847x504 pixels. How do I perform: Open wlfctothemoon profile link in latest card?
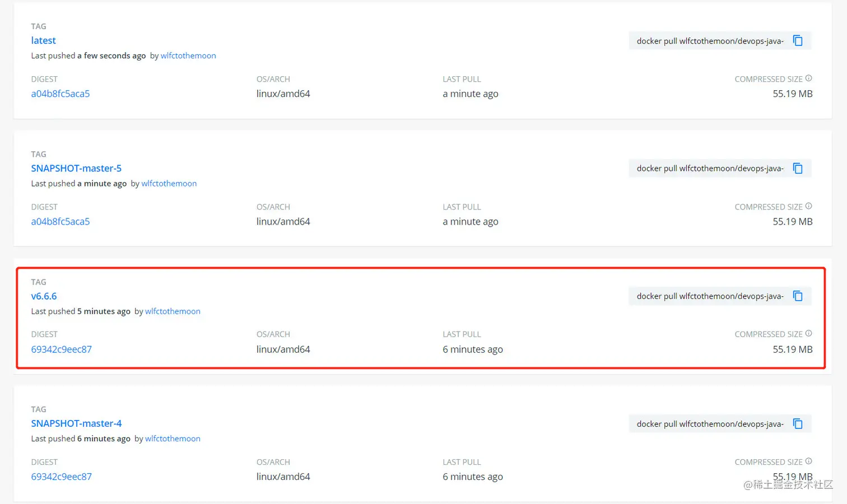pyautogui.click(x=188, y=55)
